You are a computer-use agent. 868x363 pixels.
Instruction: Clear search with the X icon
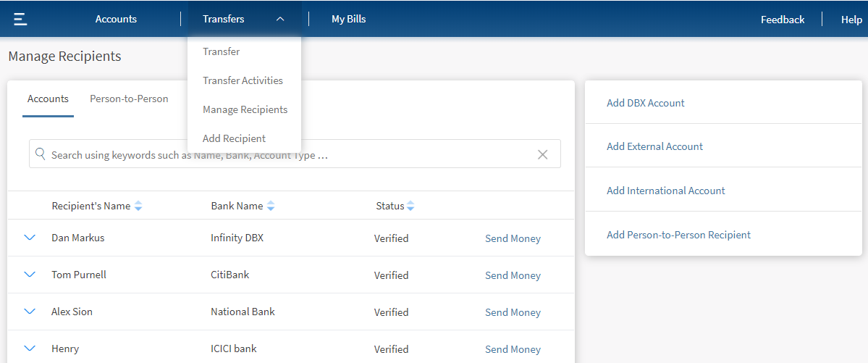click(542, 154)
